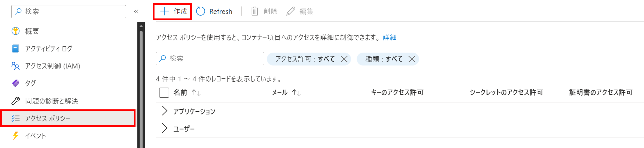Expand the アプリケーション group

click(164, 111)
